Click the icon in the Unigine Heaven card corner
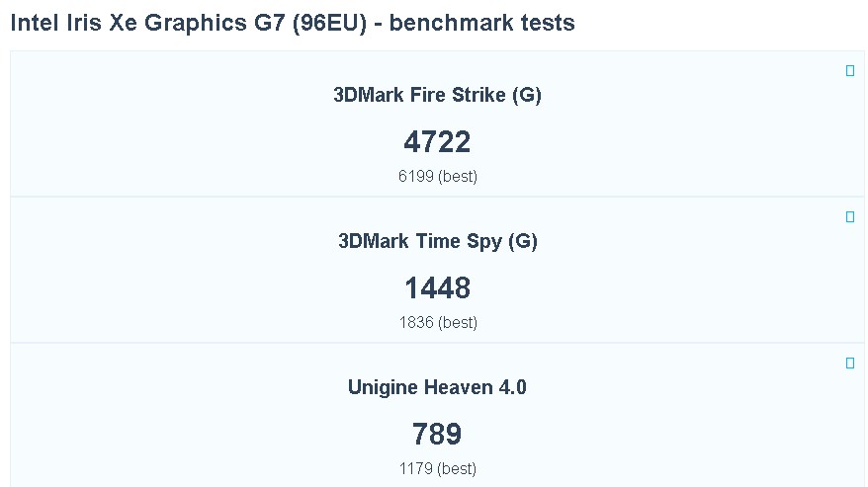 [x=850, y=364]
